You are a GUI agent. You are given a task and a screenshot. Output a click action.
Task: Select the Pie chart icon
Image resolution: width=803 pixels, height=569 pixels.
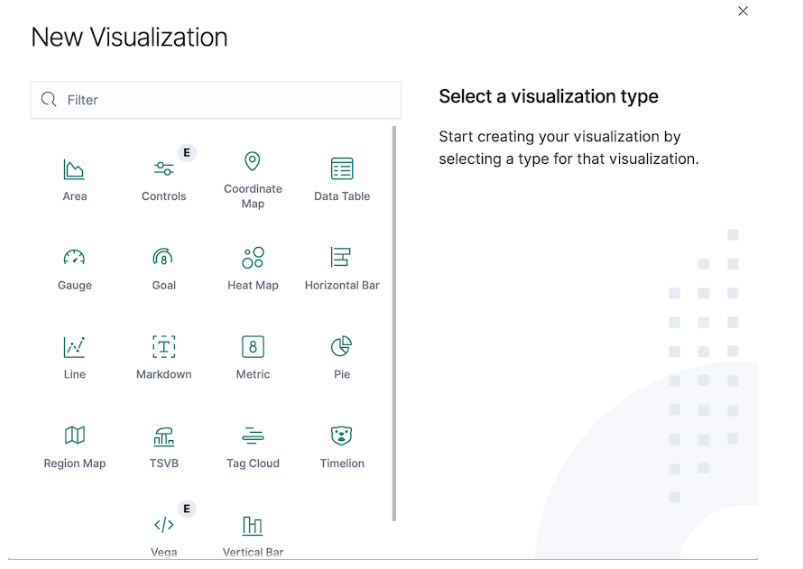342,346
